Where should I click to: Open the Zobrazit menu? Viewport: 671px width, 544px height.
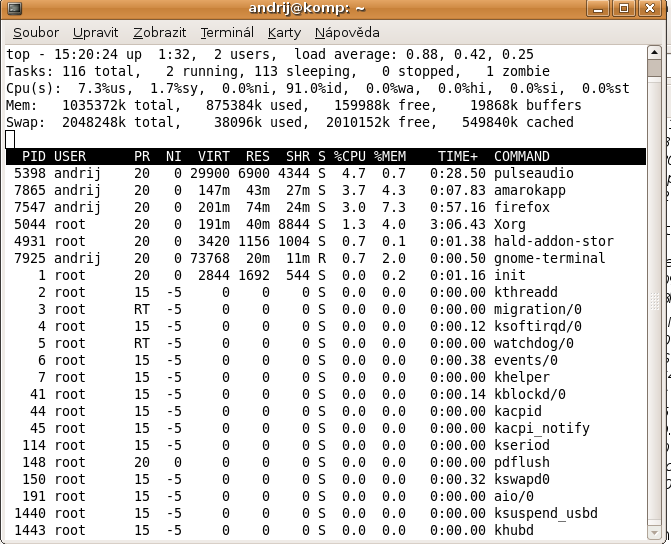(160, 33)
